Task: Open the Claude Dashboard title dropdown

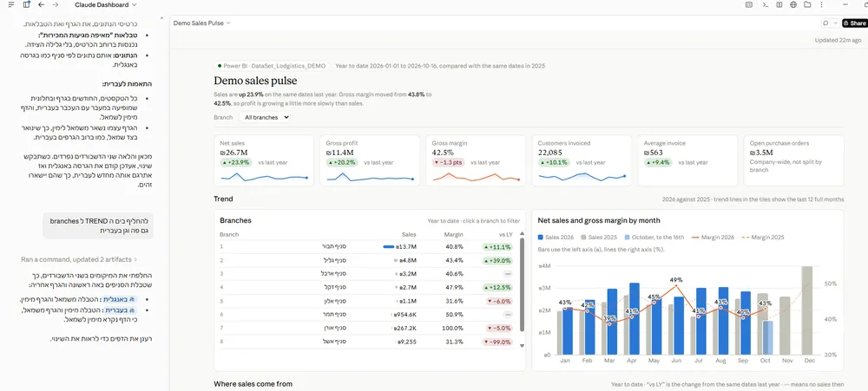Action: tap(106, 4)
